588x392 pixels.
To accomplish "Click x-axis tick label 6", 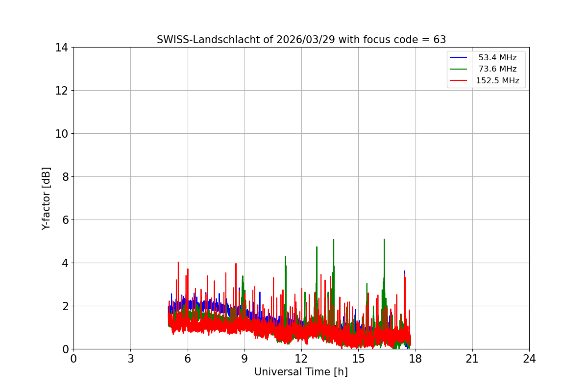I will 187,358.
